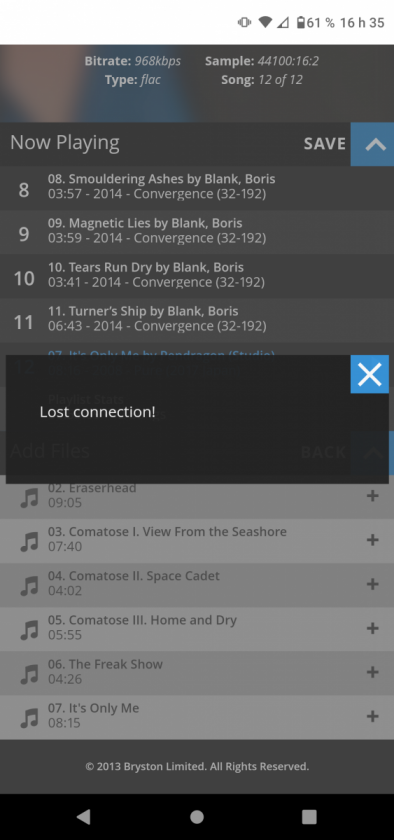Add 04. Comatose II. Space Cadet track
The width and height of the screenshot is (394, 840).
click(373, 584)
